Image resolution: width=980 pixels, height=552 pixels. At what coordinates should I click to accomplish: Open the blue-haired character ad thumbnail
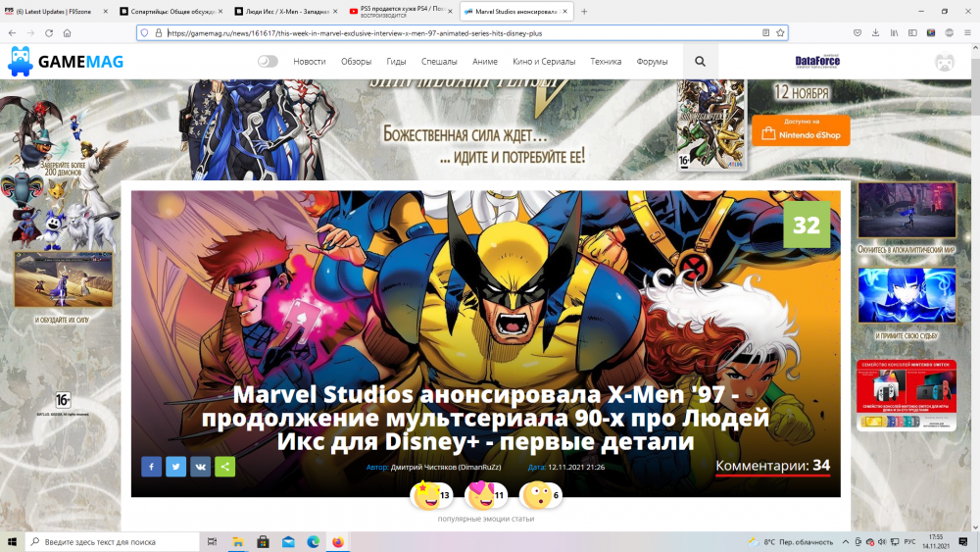coord(906,295)
